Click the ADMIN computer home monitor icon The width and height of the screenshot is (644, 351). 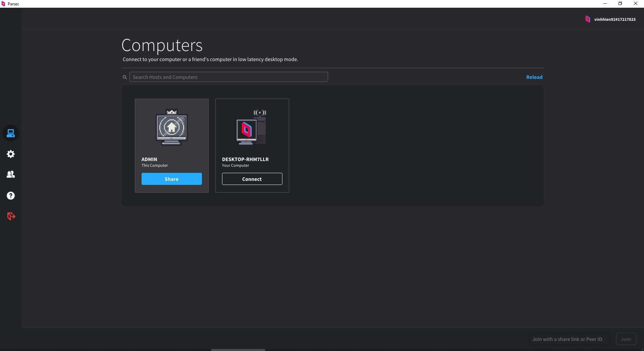point(171,127)
